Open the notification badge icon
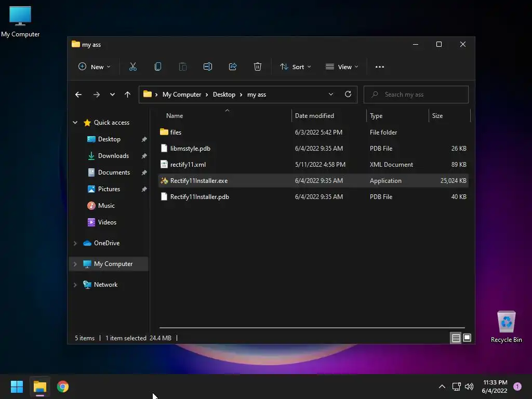This screenshot has width=532, height=399. coord(517,387)
